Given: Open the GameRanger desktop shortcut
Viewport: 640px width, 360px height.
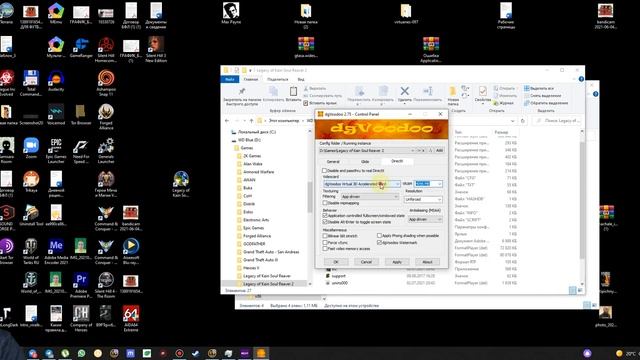Looking at the screenshot, I should click(81, 47).
